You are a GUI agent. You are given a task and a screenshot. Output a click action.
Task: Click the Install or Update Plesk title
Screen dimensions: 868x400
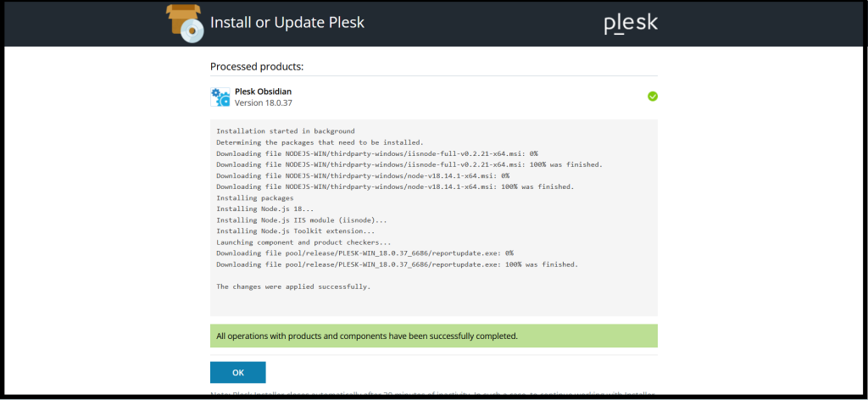tap(287, 23)
